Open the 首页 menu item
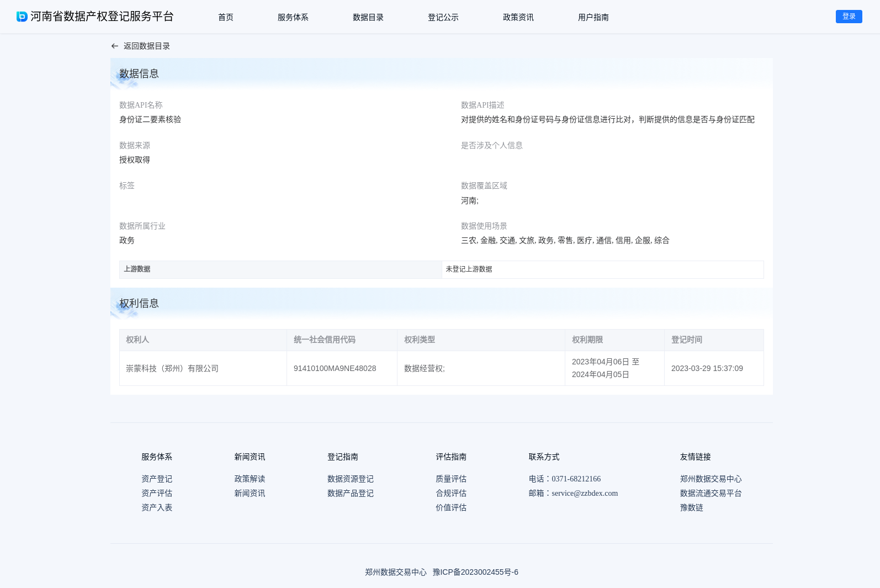This screenshot has height=588, width=880. (226, 17)
